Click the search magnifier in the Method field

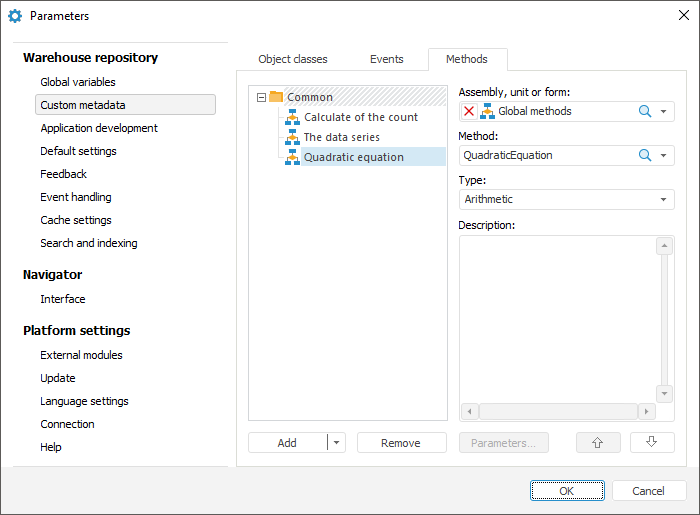click(x=645, y=155)
